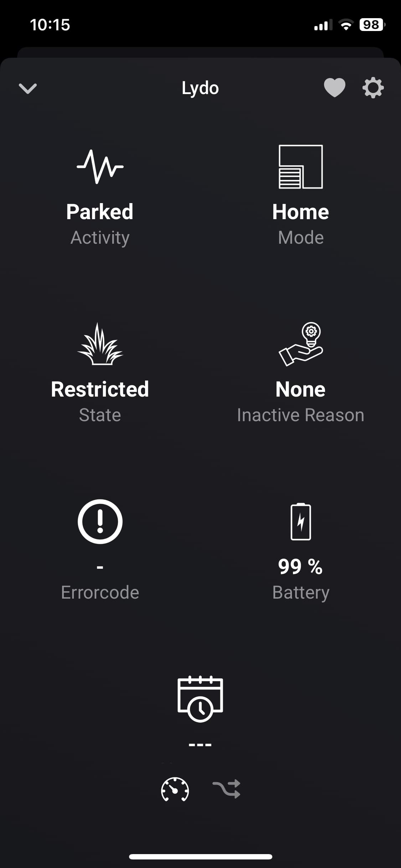
Task: Tap the Home mode text
Action: (x=300, y=212)
